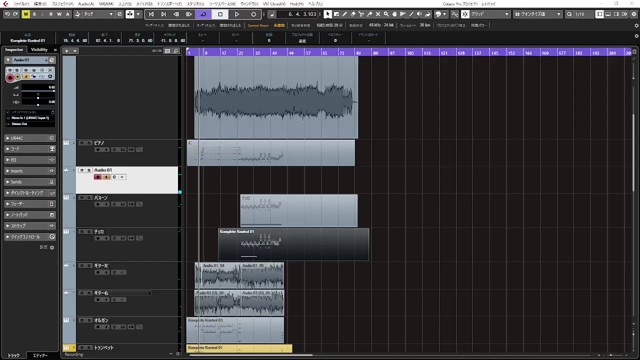Click the Record transport button
Viewport: 640px width, 360px height.
pos(253,14)
